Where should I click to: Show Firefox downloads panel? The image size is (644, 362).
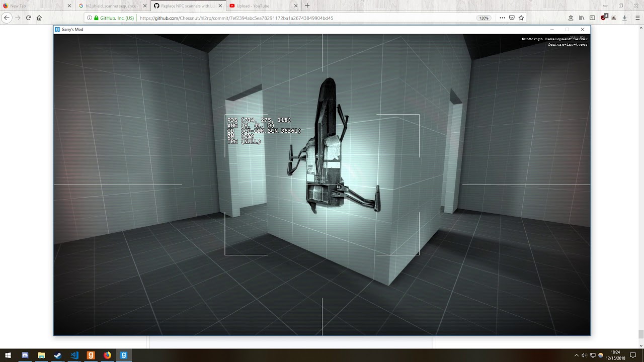pos(624,18)
